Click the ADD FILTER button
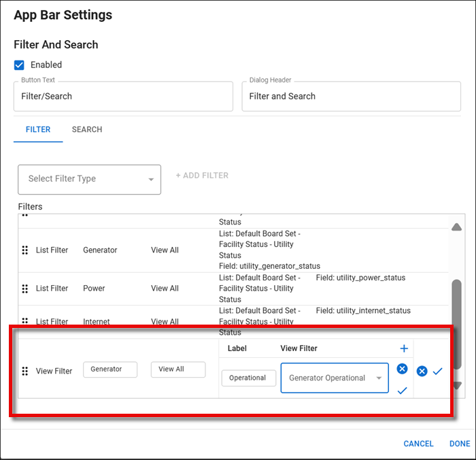Viewport: 476px width, 460px height. click(x=202, y=176)
